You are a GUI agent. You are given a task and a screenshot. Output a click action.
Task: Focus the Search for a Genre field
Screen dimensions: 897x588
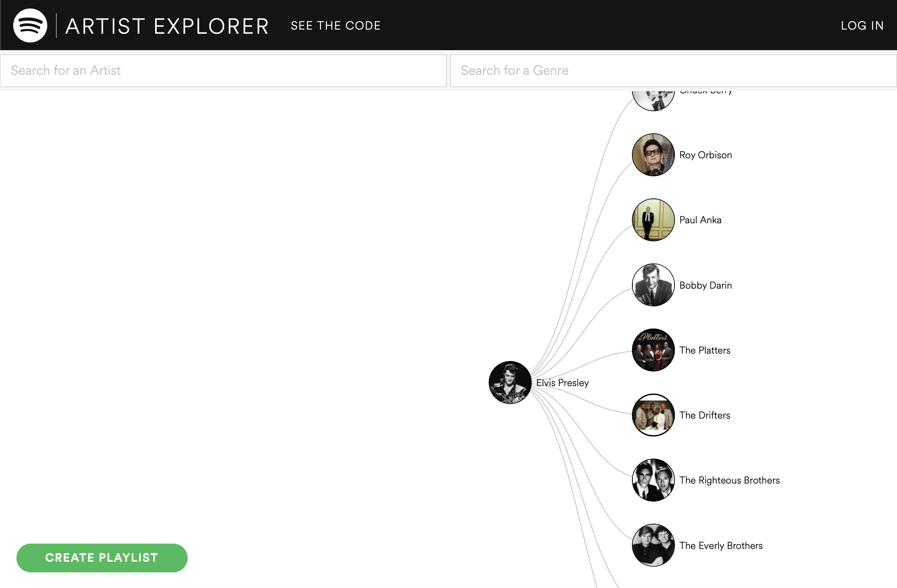673,71
